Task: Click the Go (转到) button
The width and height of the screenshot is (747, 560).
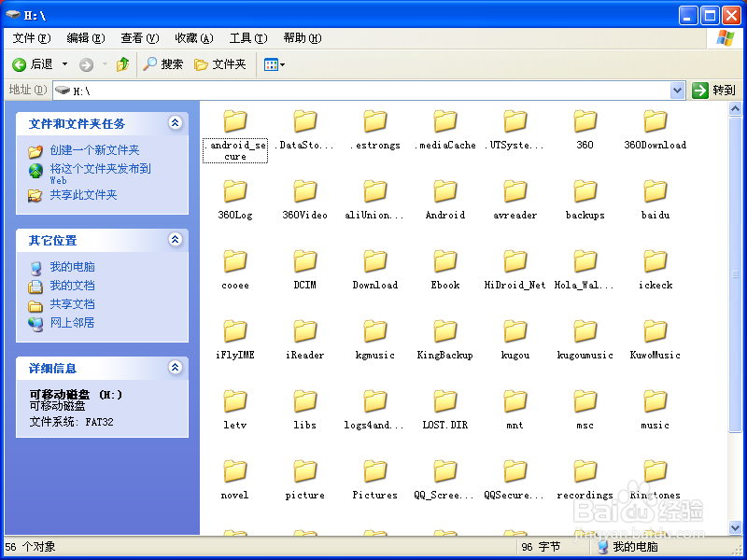Action: tap(713, 90)
